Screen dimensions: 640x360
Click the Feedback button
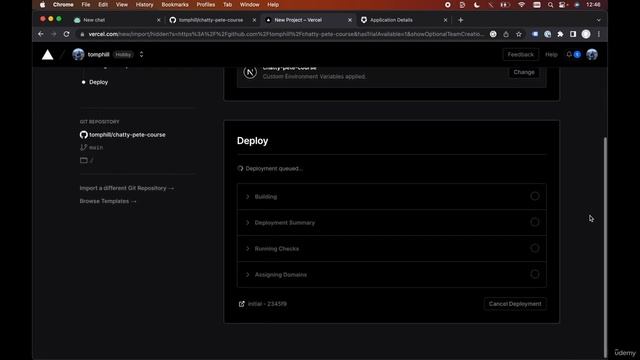click(520, 54)
